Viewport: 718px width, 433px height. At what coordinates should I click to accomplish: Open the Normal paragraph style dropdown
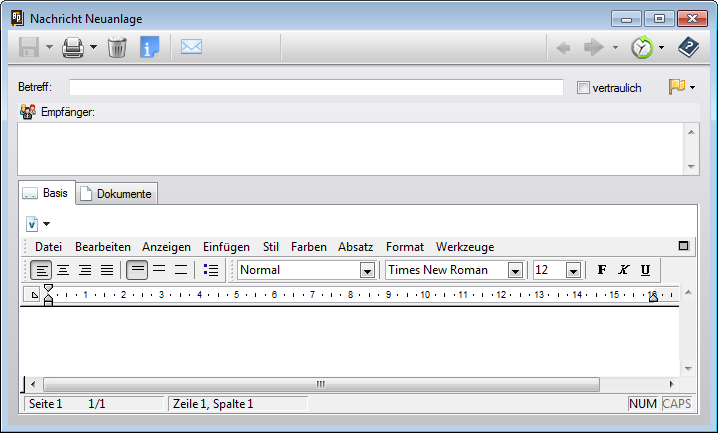[x=366, y=270]
